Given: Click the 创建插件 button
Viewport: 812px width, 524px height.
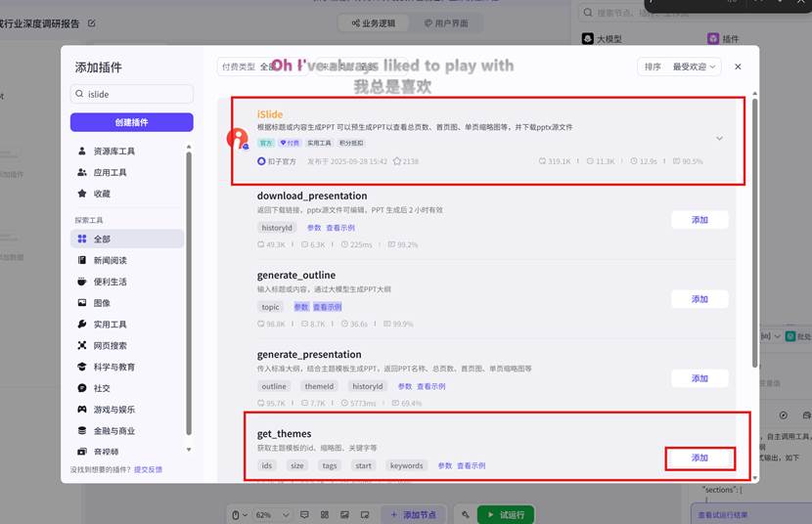Looking at the screenshot, I should pyautogui.click(x=131, y=122).
